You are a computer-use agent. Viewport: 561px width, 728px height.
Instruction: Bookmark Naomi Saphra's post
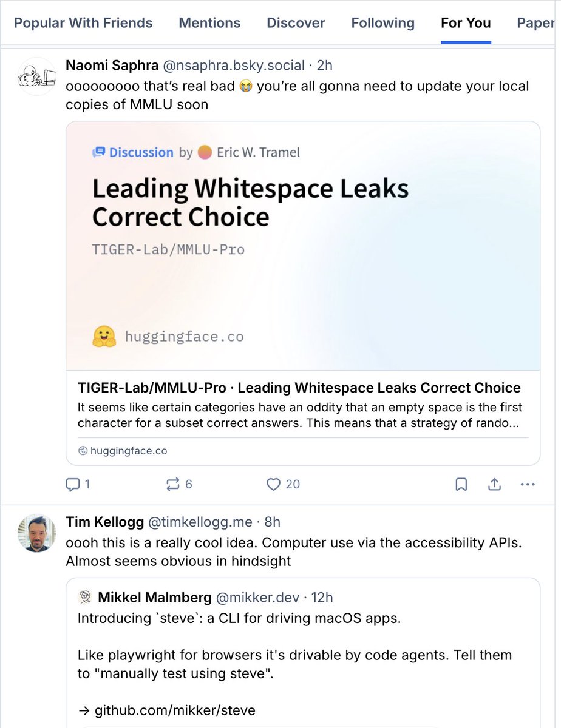(x=461, y=484)
